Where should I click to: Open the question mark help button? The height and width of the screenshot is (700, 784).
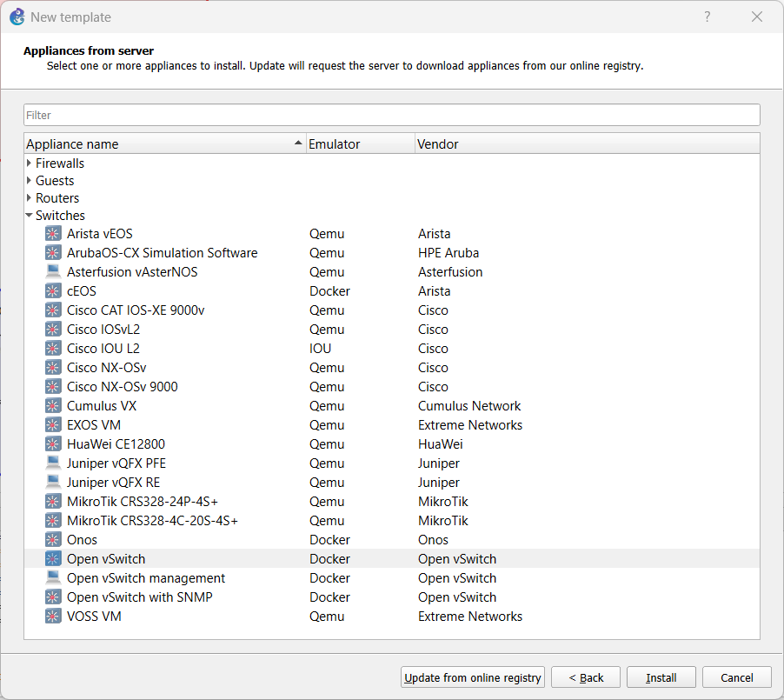coord(707,17)
